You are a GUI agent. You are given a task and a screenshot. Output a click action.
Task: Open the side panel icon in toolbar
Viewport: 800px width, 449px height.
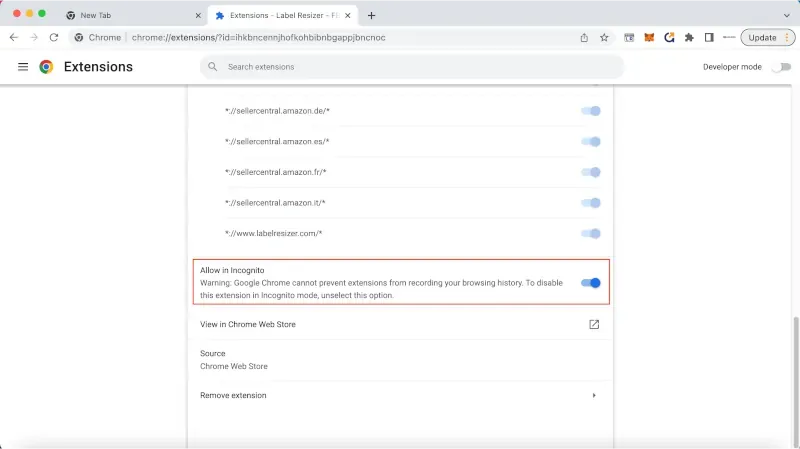(x=709, y=37)
